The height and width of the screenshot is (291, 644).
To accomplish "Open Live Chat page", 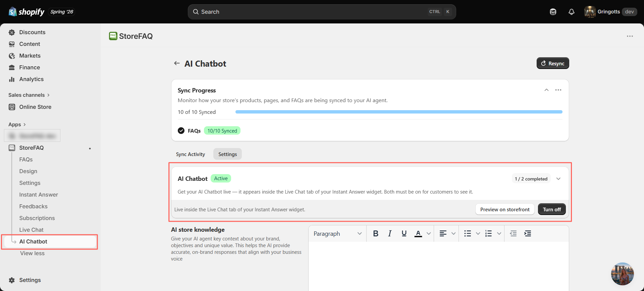I will (31, 230).
